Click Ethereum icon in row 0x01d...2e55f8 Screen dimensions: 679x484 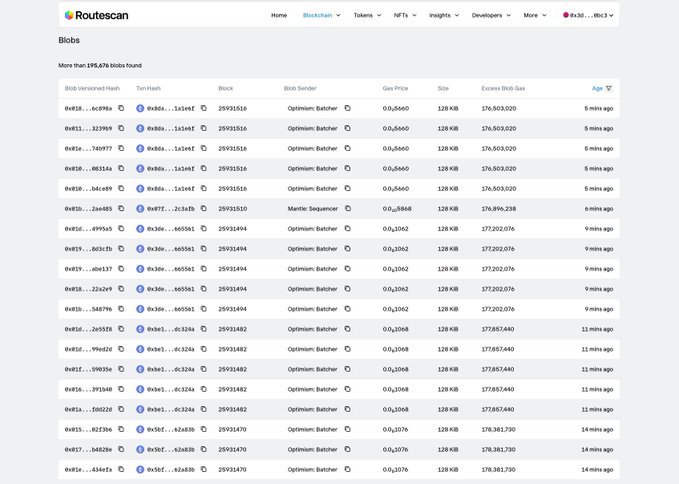(140, 329)
